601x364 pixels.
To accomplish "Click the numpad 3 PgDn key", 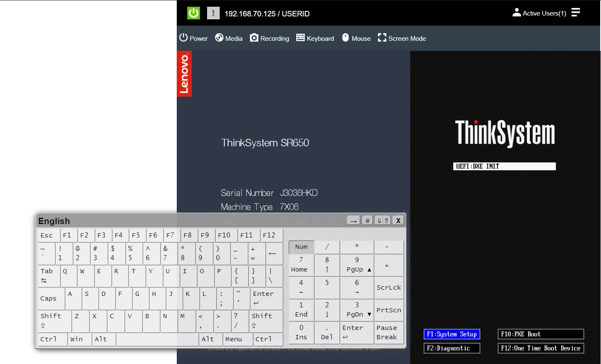I will [x=357, y=310].
